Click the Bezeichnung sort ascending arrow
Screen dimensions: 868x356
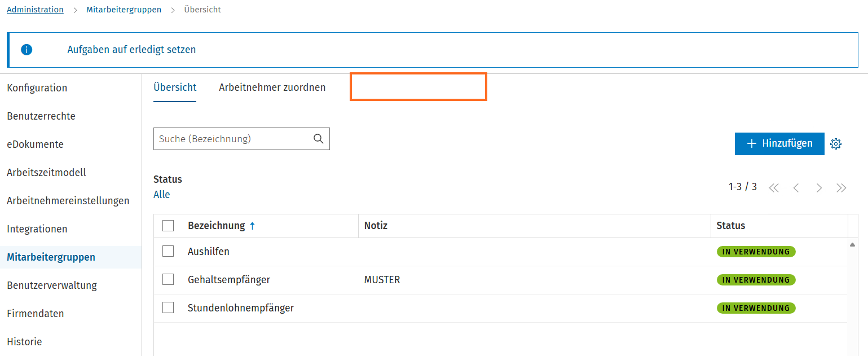tap(252, 226)
